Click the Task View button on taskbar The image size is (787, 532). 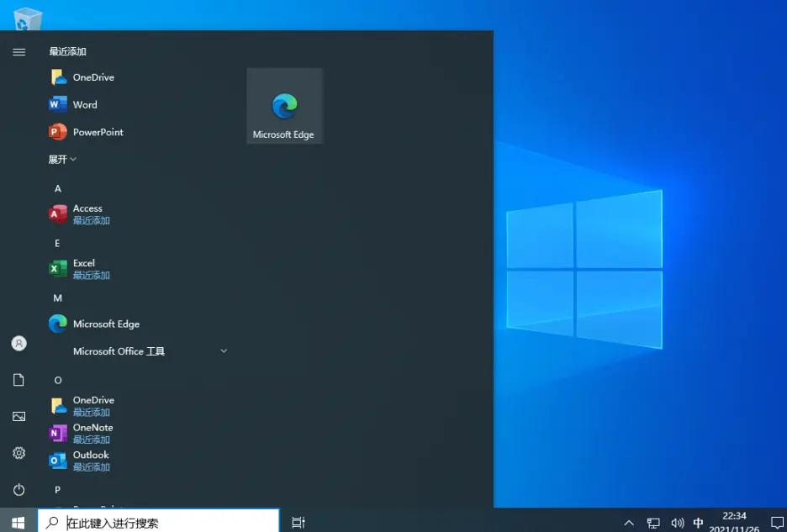pos(298,522)
